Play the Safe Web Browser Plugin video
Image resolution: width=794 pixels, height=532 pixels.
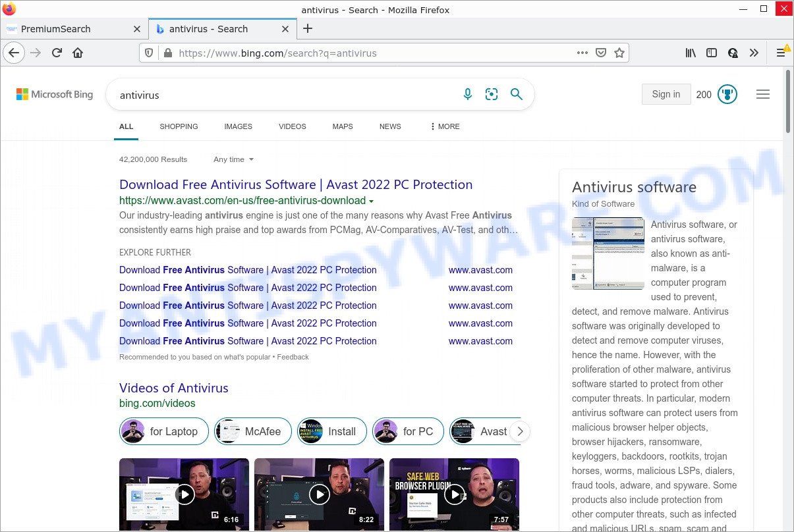(x=455, y=494)
